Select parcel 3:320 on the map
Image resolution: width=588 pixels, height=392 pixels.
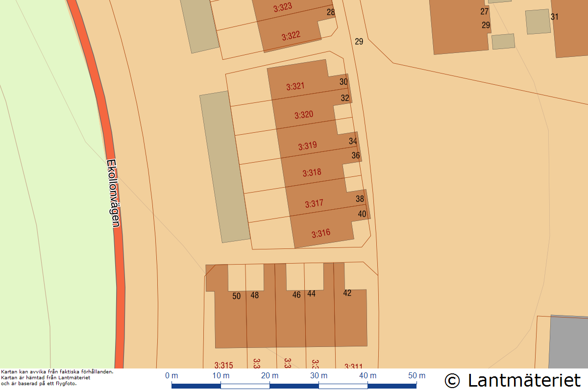pos(304,115)
